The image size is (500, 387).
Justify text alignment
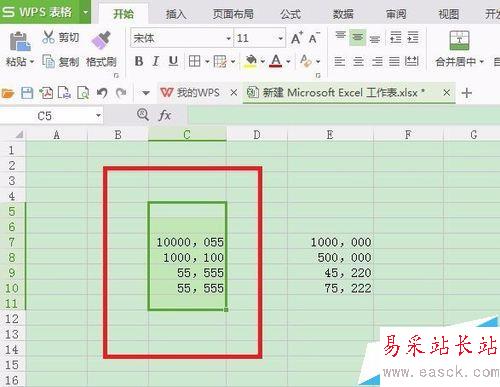coord(394,61)
